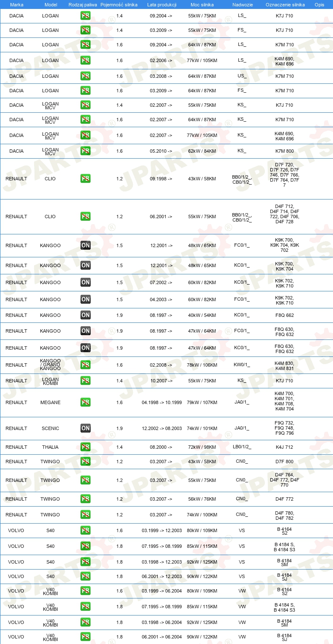This screenshot has width=333, height=644.
Task: Click the petrol icon in the Twingo 56kW / 76KM row
Action: (86, 499)
